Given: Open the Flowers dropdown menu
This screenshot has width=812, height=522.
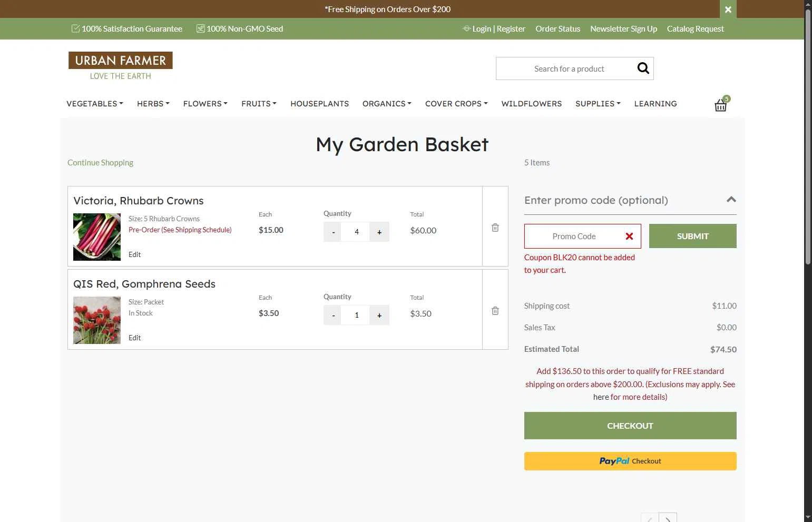Looking at the screenshot, I should point(206,104).
